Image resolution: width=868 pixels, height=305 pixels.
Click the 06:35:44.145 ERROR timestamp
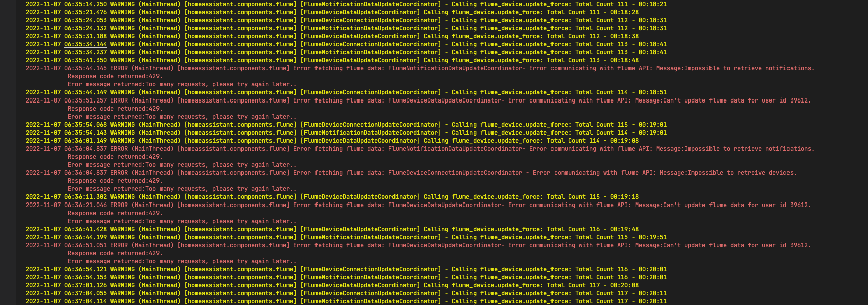point(86,68)
